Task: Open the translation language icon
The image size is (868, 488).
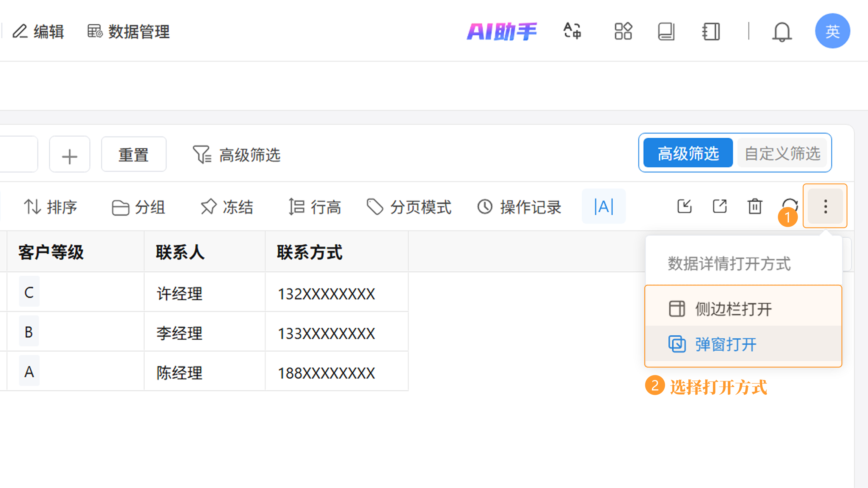Action: coord(572,31)
